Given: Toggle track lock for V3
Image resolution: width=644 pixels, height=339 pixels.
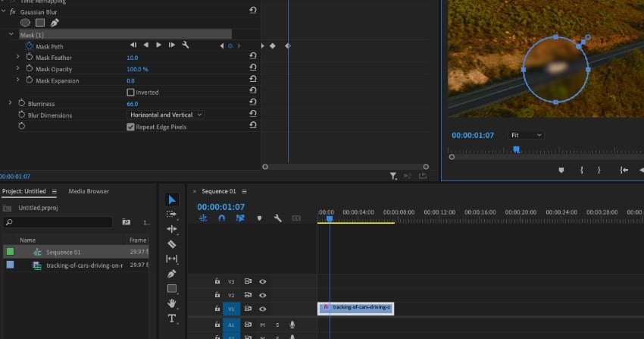Looking at the screenshot, I should (x=217, y=281).
